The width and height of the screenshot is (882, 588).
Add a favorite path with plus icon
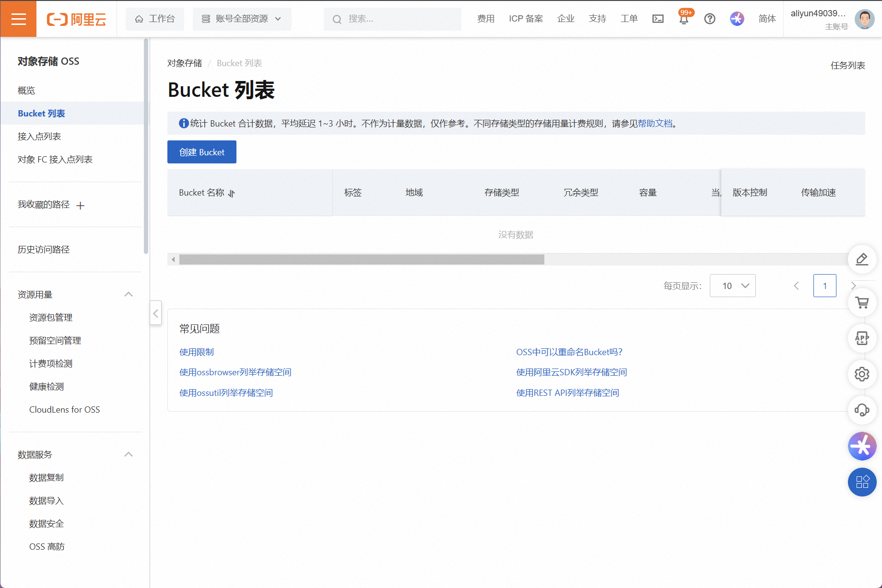click(x=81, y=206)
